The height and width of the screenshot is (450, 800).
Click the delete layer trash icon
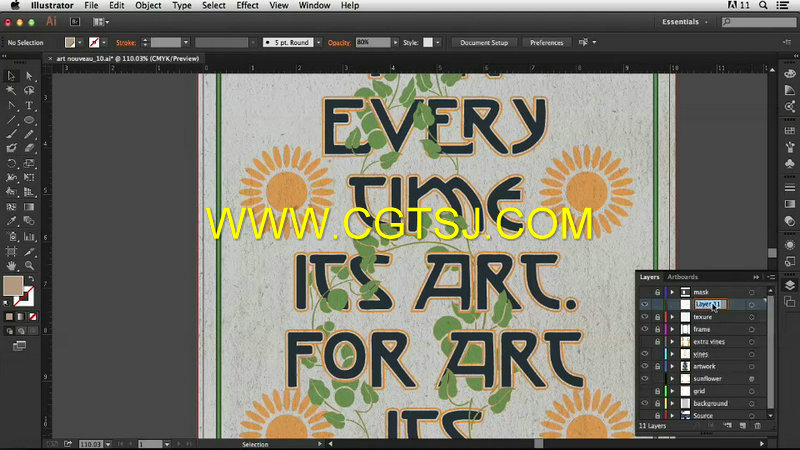tap(758, 426)
